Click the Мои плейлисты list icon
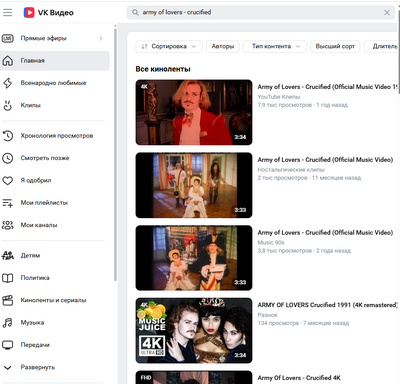 click(7, 203)
